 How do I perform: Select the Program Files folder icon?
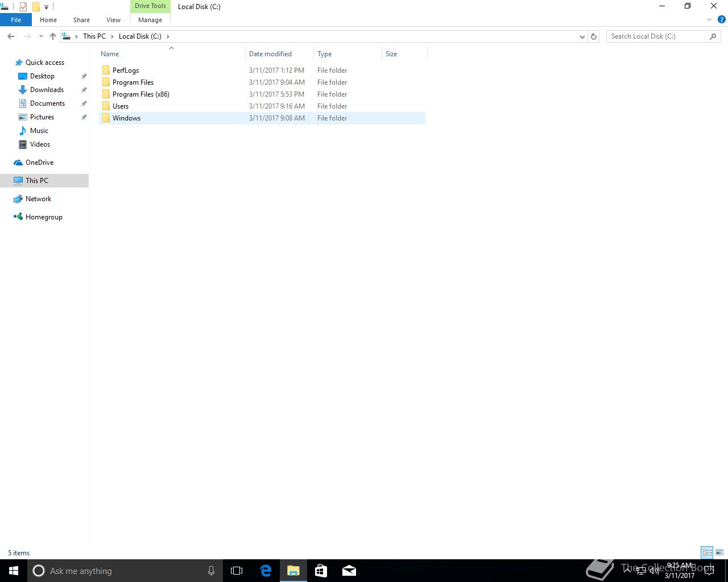[x=106, y=82]
